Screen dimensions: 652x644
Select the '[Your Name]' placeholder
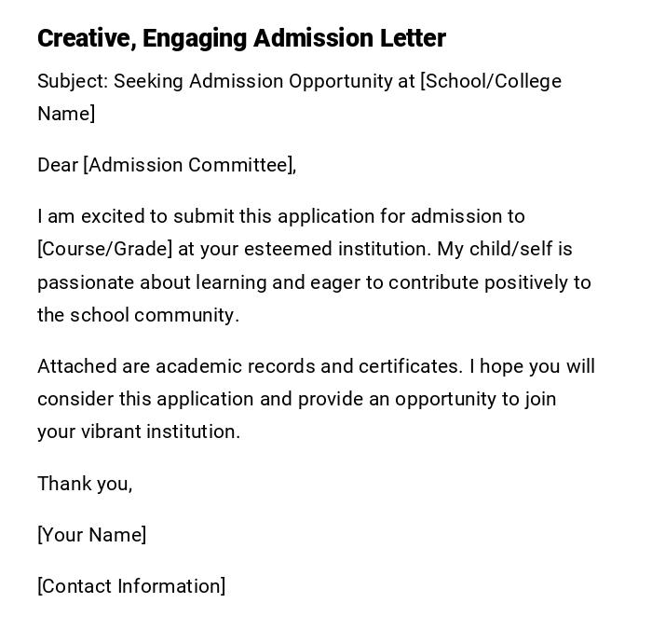[91, 535]
